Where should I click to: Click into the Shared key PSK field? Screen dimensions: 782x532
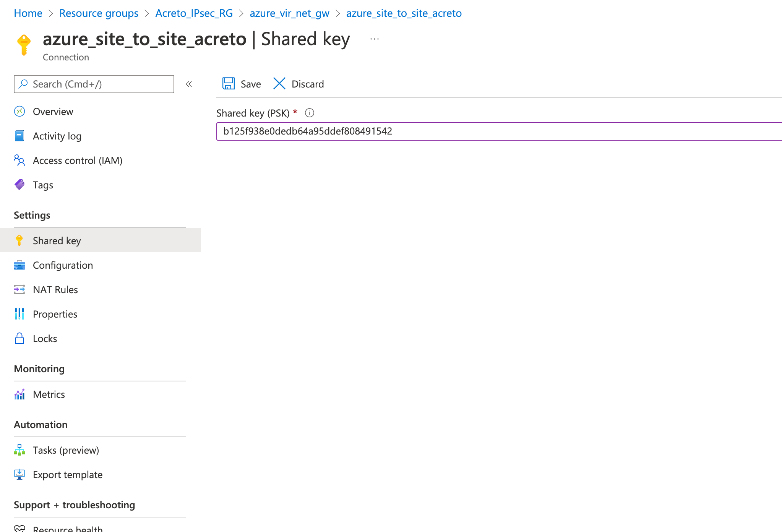click(499, 131)
